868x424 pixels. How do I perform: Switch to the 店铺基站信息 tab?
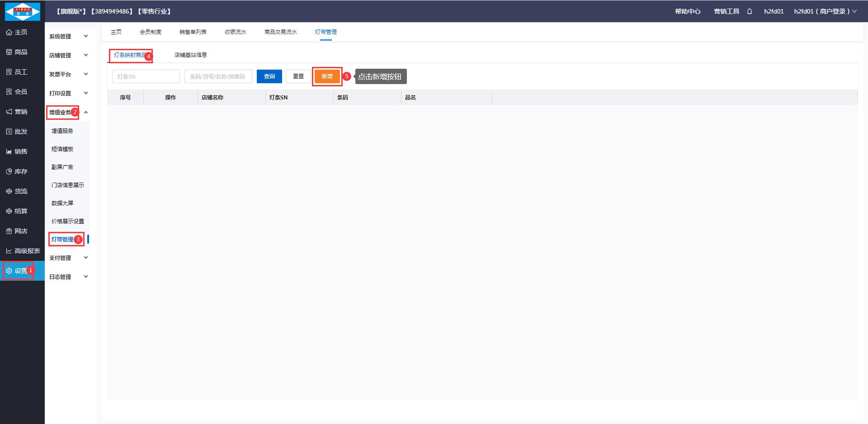pyautogui.click(x=190, y=55)
